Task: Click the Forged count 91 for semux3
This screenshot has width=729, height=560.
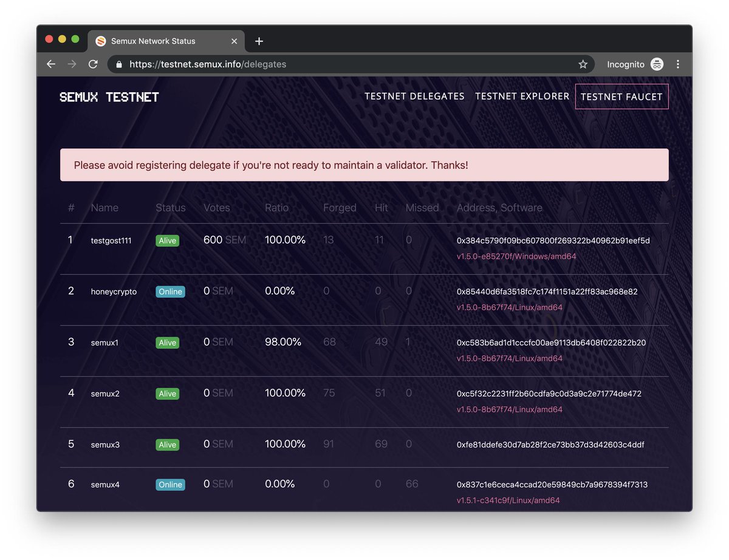Action: click(x=329, y=444)
